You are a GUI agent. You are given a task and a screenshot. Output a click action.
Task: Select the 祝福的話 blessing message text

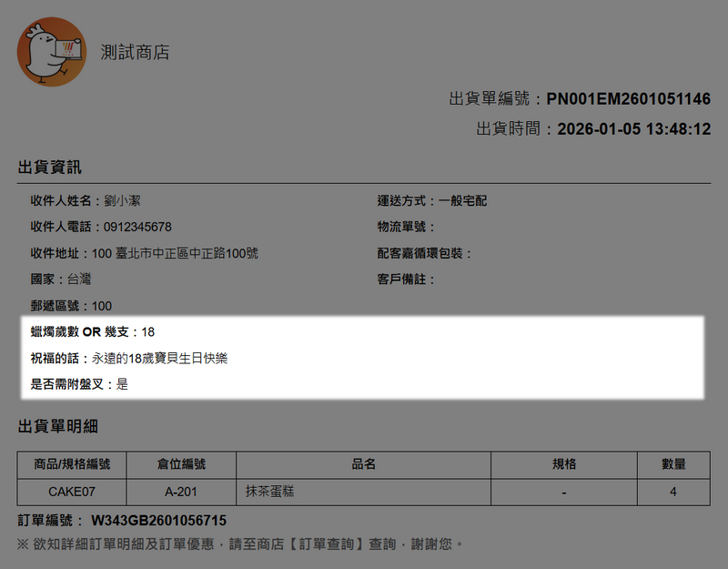[159, 359]
